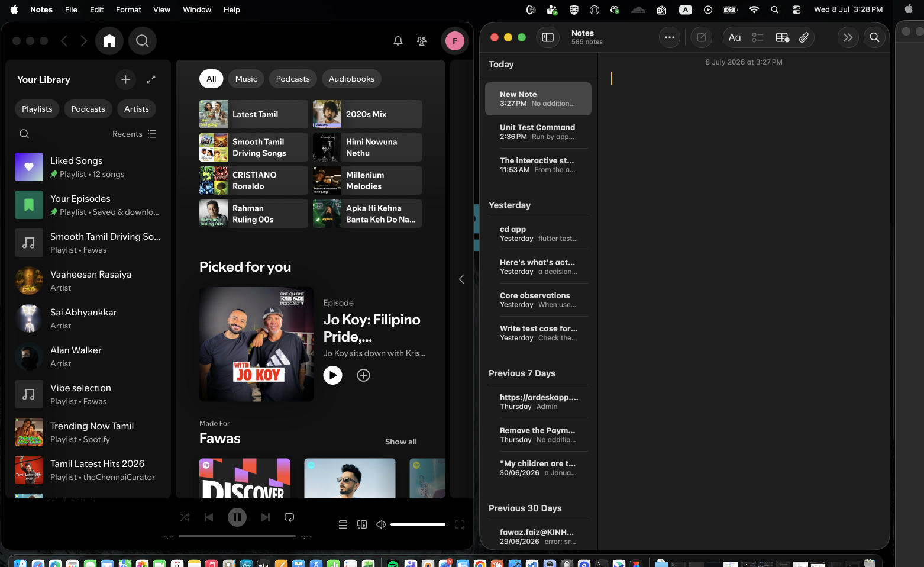Image resolution: width=924 pixels, height=567 pixels.
Task: Insert table in Notes toolbar
Action: pos(782,37)
